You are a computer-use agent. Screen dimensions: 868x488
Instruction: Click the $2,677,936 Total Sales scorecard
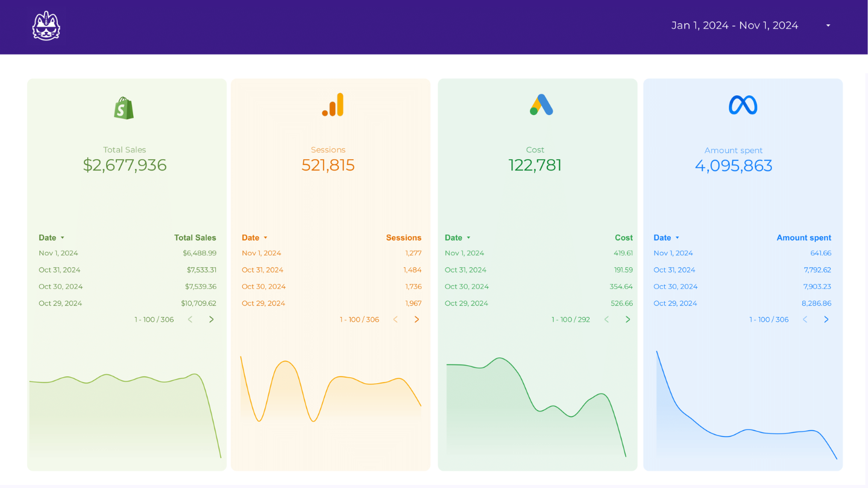[125, 165]
